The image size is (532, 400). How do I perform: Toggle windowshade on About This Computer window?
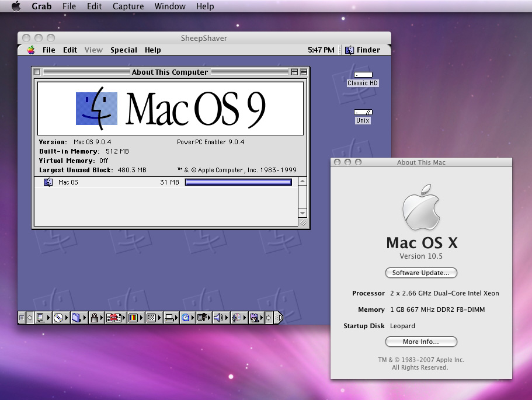(304, 72)
